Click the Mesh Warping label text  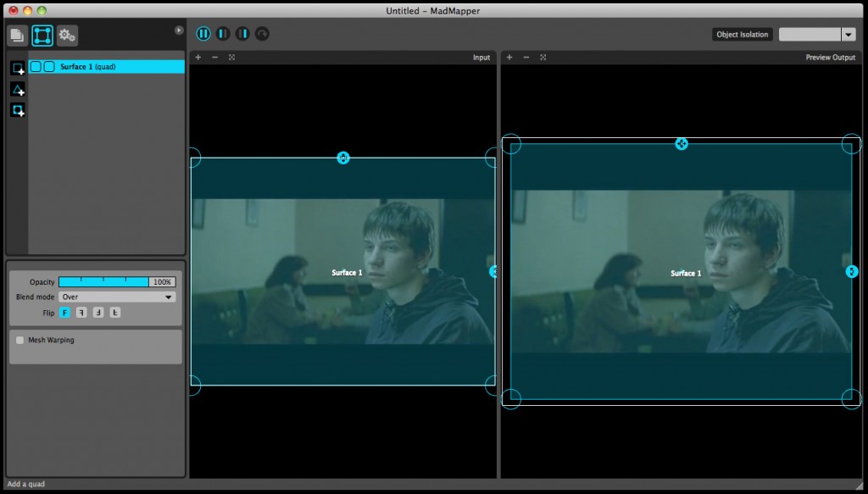click(51, 341)
